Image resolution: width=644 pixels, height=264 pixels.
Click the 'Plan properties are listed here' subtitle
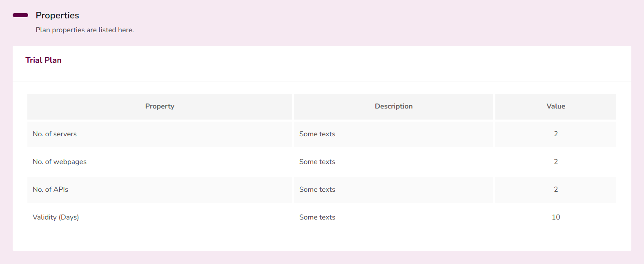[85, 30]
